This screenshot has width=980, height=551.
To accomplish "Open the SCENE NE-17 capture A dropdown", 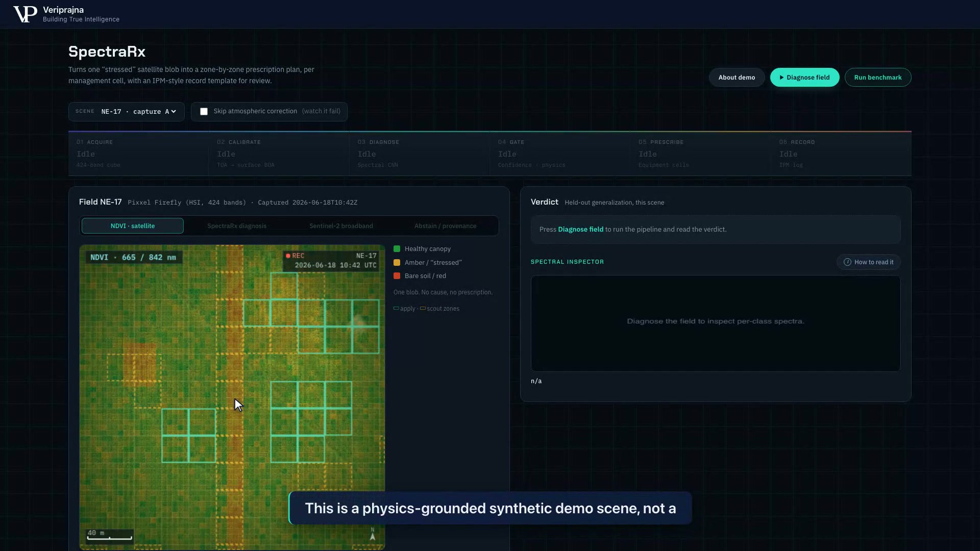I will pyautogui.click(x=127, y=112).
